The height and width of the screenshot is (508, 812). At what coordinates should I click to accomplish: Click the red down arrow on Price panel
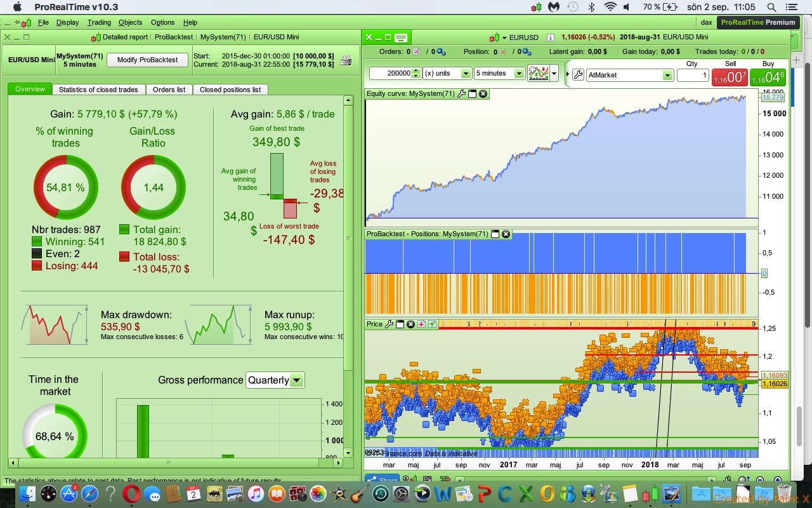point(422,324)
